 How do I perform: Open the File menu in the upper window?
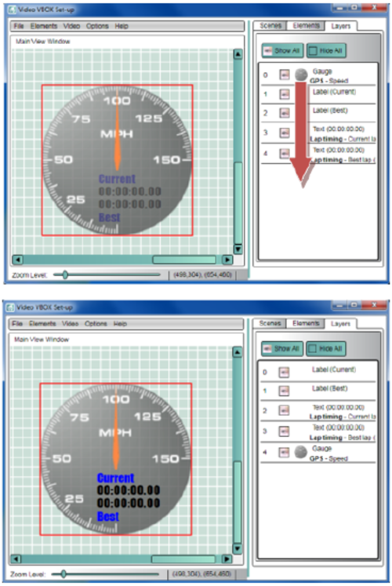click(18, 26)
